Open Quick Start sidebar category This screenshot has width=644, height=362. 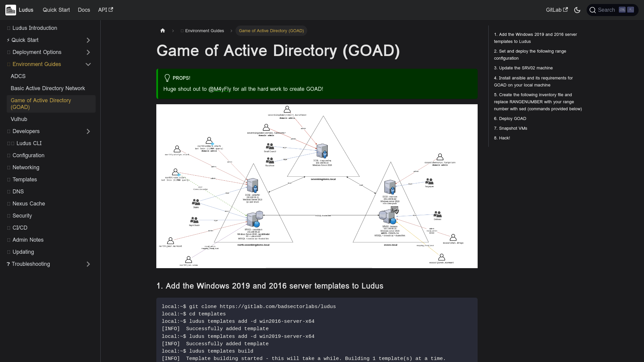point(44,40)
